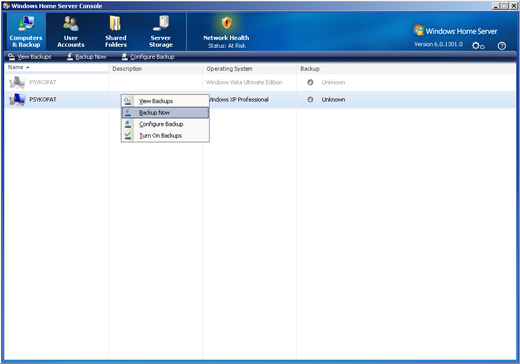This screenshot has width=520, height=364.
Task: Click the Windows Vista Ultimate Edition cell
Action: [244, 82]
